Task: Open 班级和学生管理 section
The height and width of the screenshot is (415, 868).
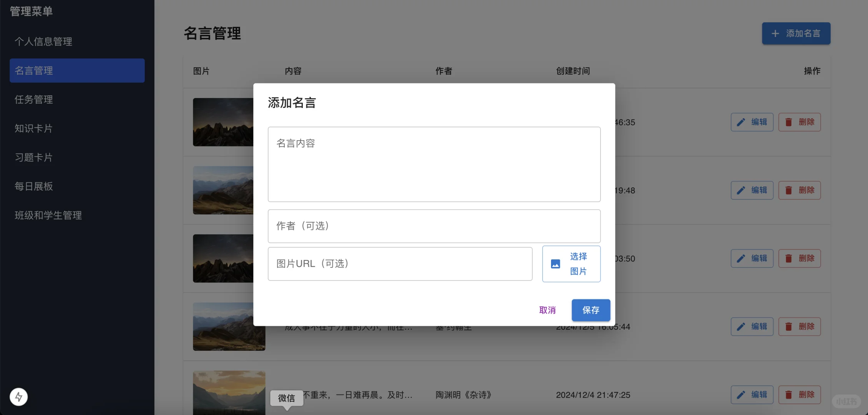Action: click(48, 215)
